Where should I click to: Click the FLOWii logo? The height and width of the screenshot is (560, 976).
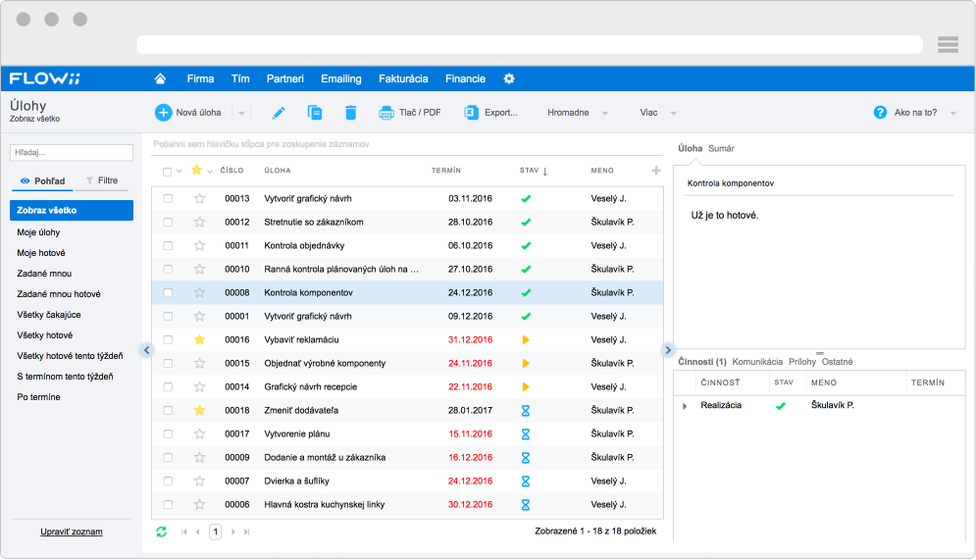45,78
